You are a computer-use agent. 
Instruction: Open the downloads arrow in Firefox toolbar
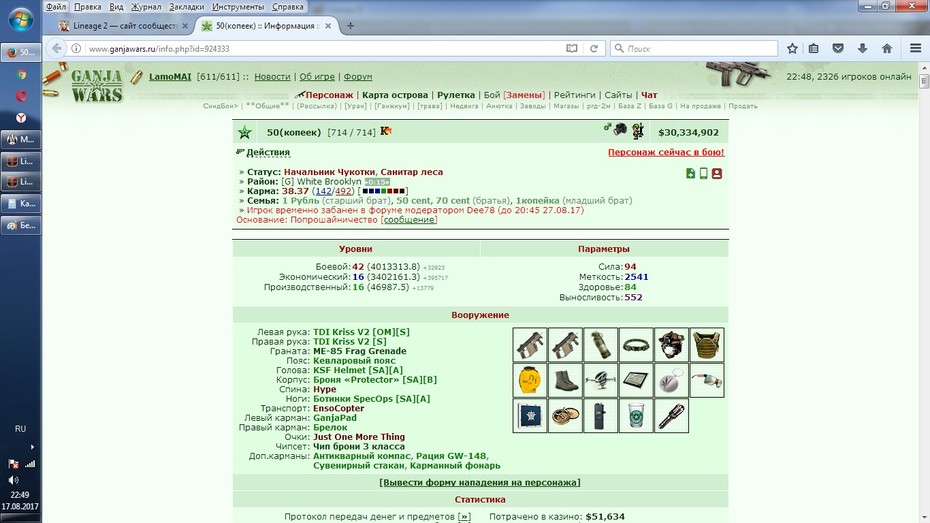point(862,49)
